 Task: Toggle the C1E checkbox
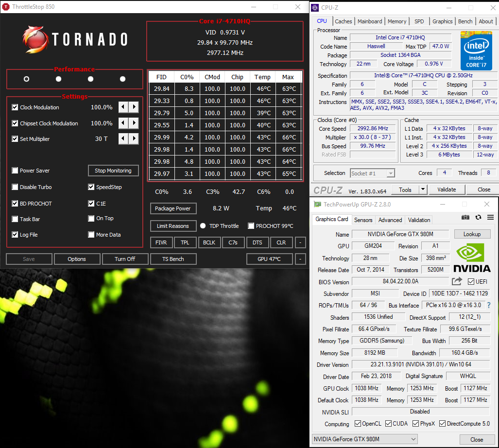91,203
